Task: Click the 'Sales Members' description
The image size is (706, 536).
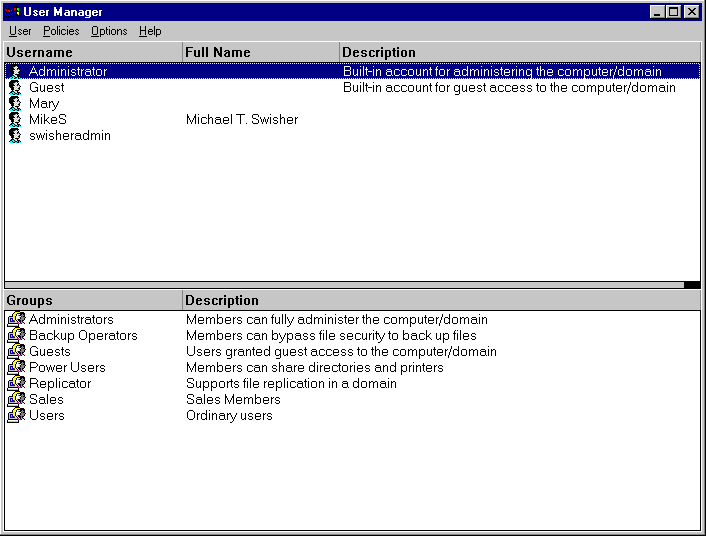Action: (233, 399)
